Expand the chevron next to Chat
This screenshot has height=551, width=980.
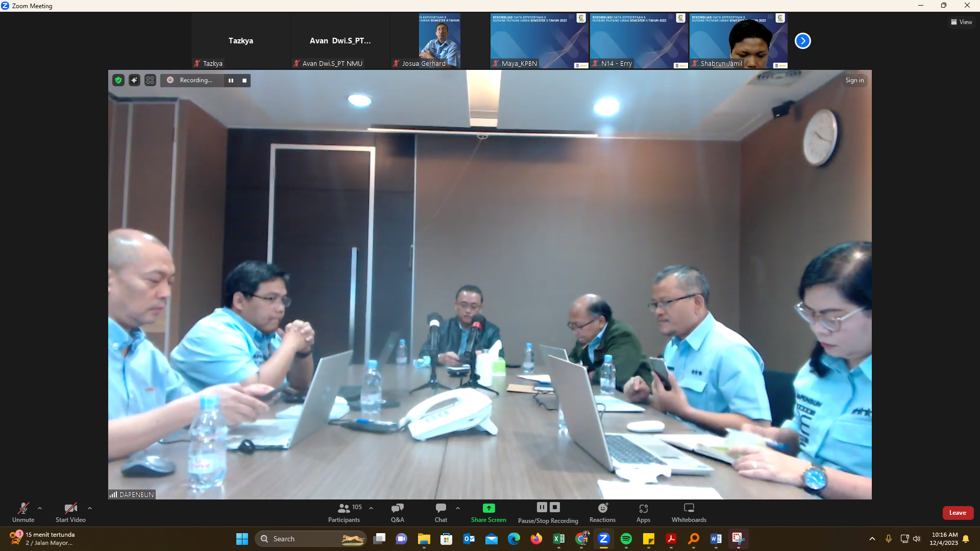[x=458, y=508]
